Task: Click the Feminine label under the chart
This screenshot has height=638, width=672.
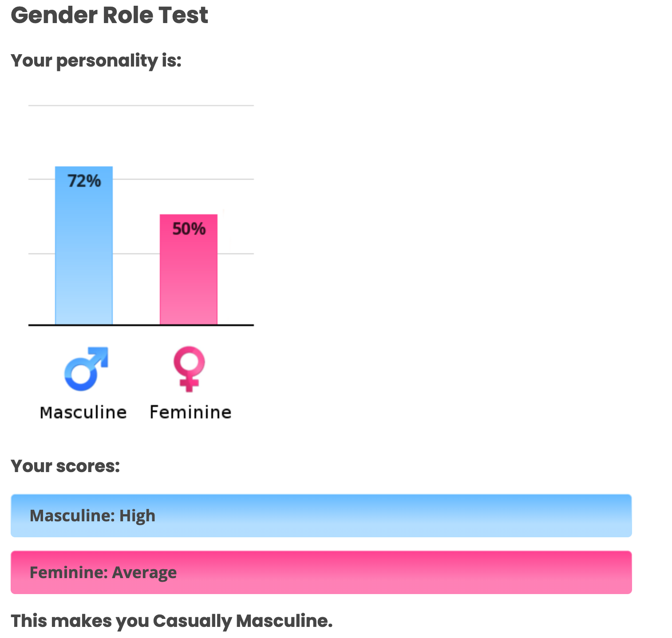Action: (x=190, y=413)
